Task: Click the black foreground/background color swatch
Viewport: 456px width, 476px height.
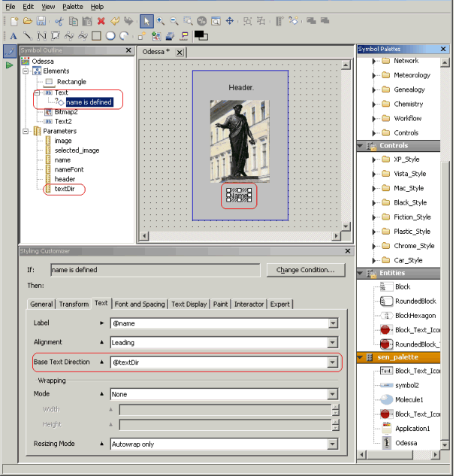Action: (201, 35)
